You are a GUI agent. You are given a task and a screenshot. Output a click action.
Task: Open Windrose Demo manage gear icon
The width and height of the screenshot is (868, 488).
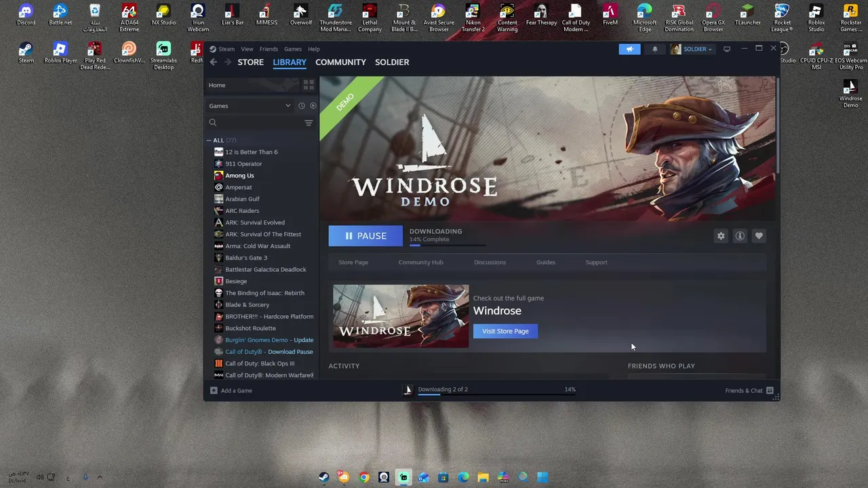pyautogui.click(x=721, y=236)
